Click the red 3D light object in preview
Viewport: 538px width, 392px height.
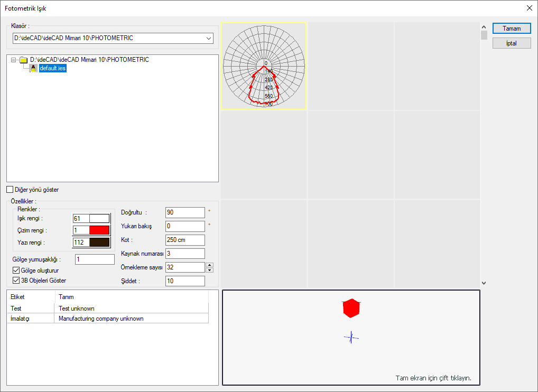351,308
